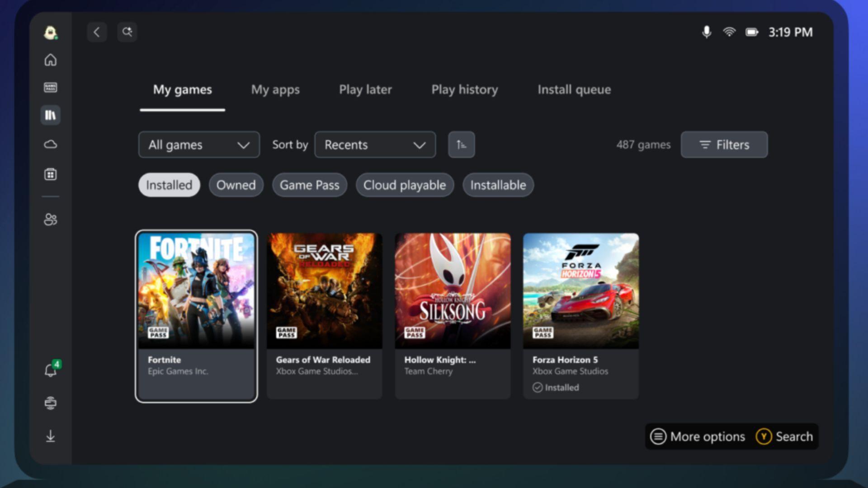Click the Team Cherry publisher text
Image resolution: width=868 pixels, height=488 pixels.
coord(428,371)
